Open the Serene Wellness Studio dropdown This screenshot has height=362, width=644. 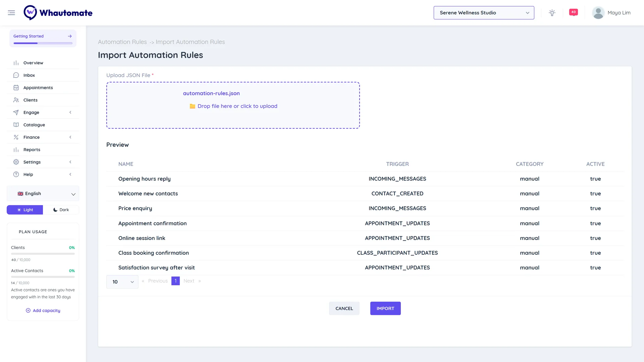click(484, 13)
